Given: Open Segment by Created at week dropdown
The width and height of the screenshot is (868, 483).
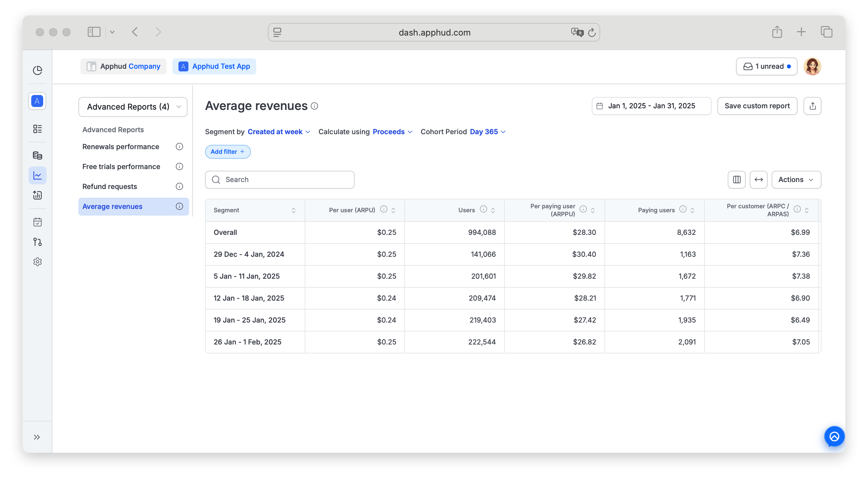Looking at the screenshot, I should click(x=279, y=132).
